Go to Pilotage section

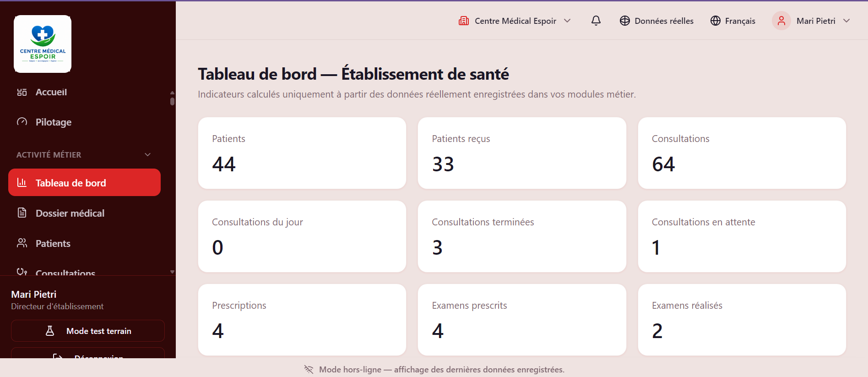point(84,122)
